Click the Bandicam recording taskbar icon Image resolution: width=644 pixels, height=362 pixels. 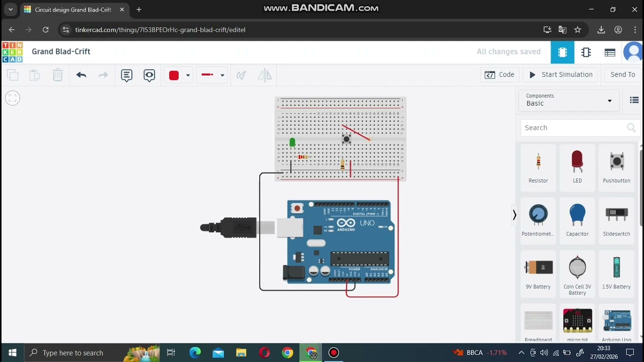tap(334, 352)
